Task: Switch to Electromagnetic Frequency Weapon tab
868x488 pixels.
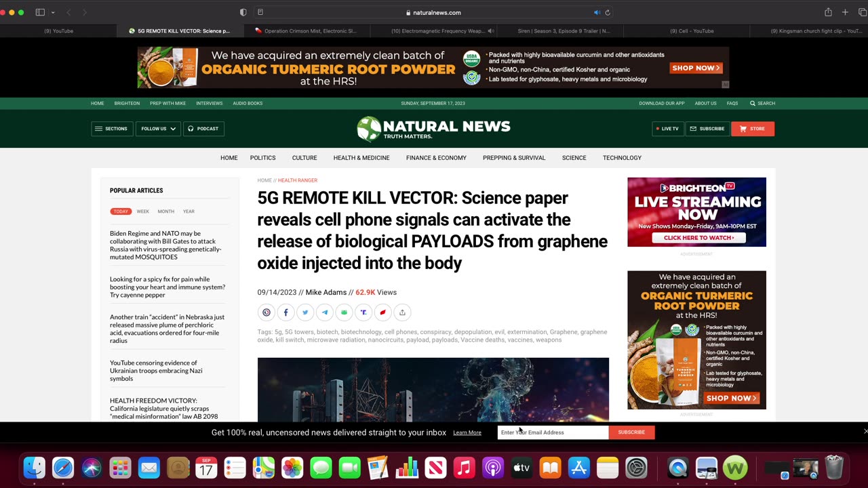Action: point(433,30)
